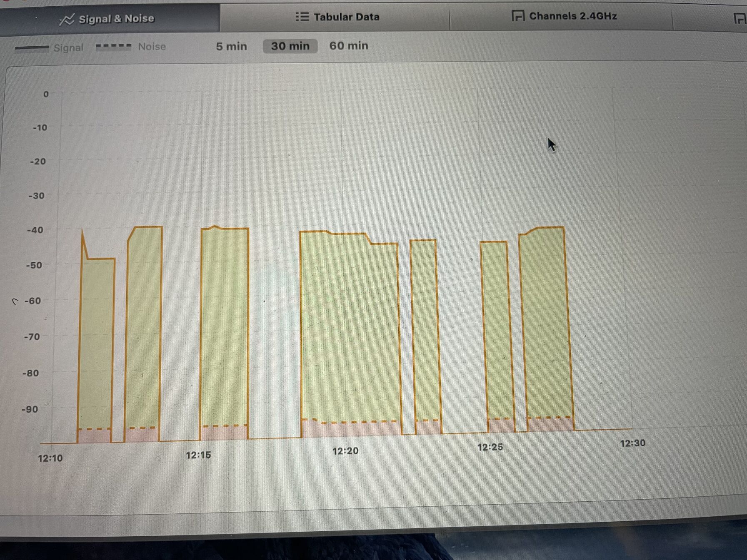Viewport: 747px width, 560px height.
Task: Click the dashed Noise legend line
Action: coord(113,47)
